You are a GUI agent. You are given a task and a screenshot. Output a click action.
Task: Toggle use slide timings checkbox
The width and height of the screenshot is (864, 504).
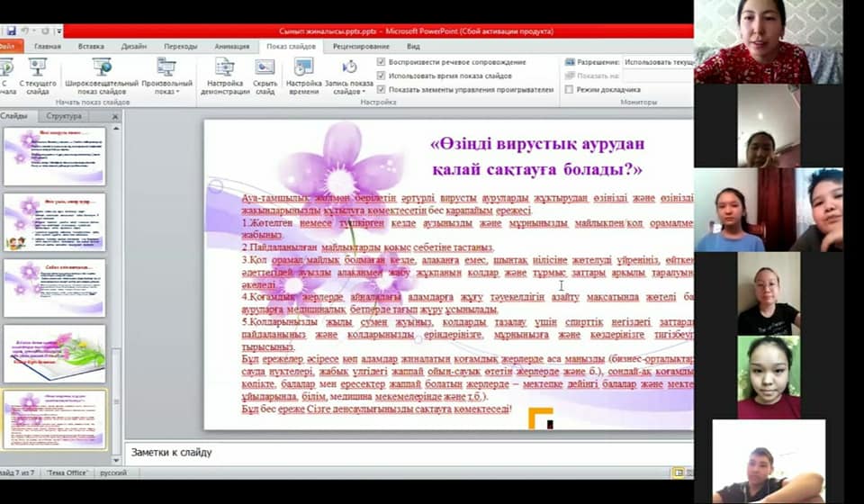tap(382, 76)
